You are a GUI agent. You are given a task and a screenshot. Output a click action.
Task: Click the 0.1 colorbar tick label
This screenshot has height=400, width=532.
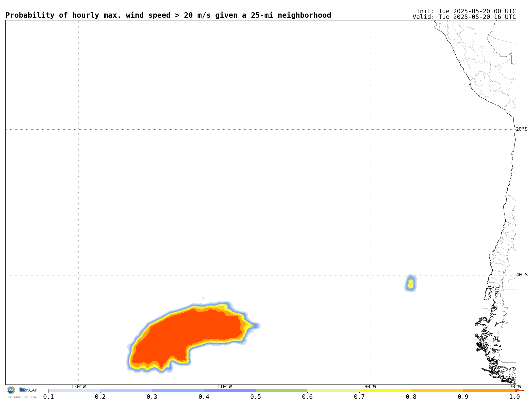click(49, 397)
